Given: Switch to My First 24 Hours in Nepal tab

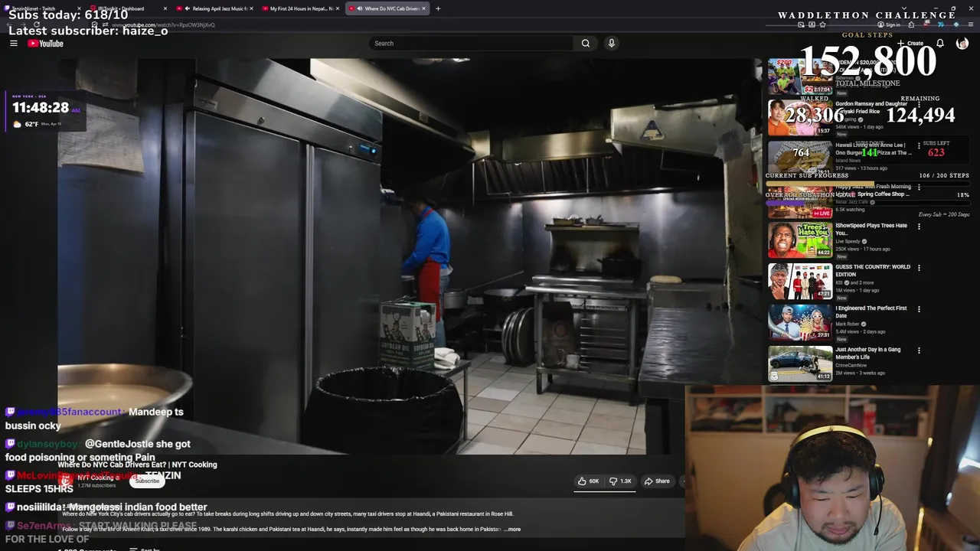Looking at the screenshot, I should click(x=300, y=8).
